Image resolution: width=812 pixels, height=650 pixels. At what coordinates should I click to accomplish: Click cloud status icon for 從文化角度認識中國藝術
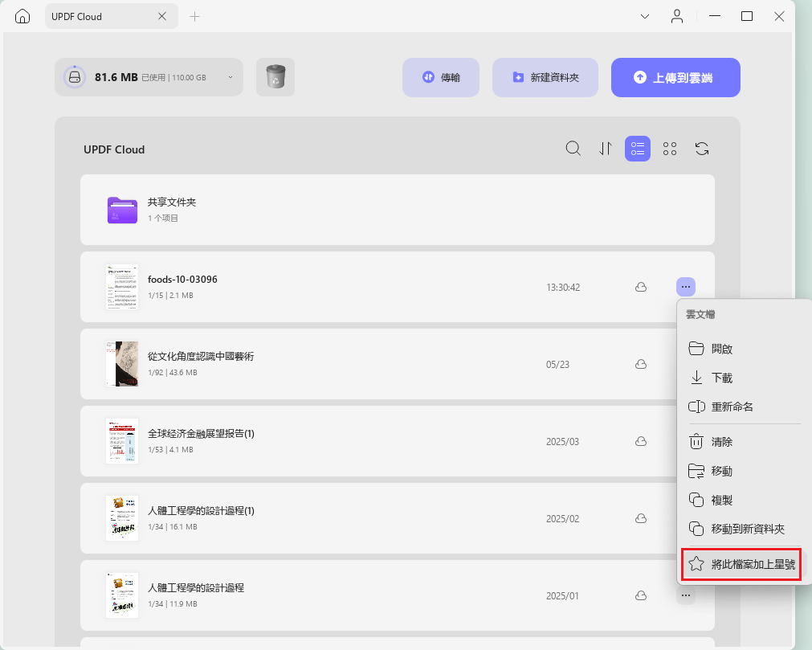(x=641, y=364)
